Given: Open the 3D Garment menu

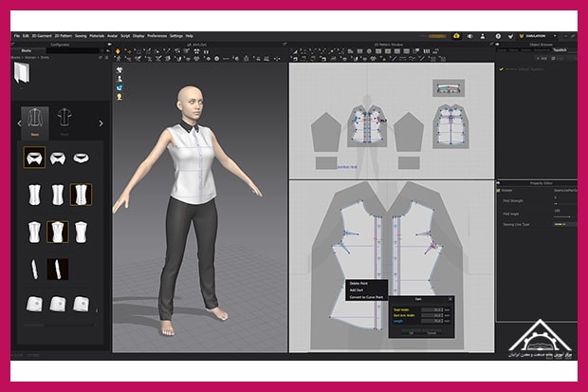Looking at the screenshot, I should 42,36.
